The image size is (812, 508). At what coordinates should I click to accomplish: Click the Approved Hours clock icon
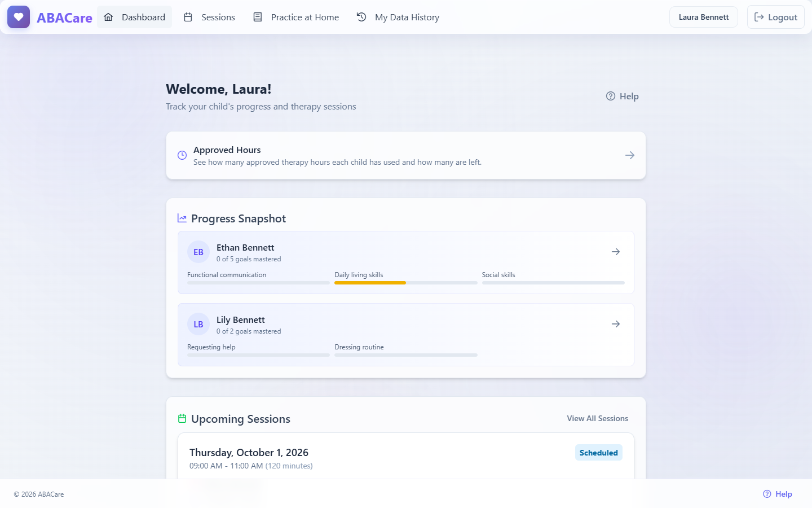tap(182, 155)
